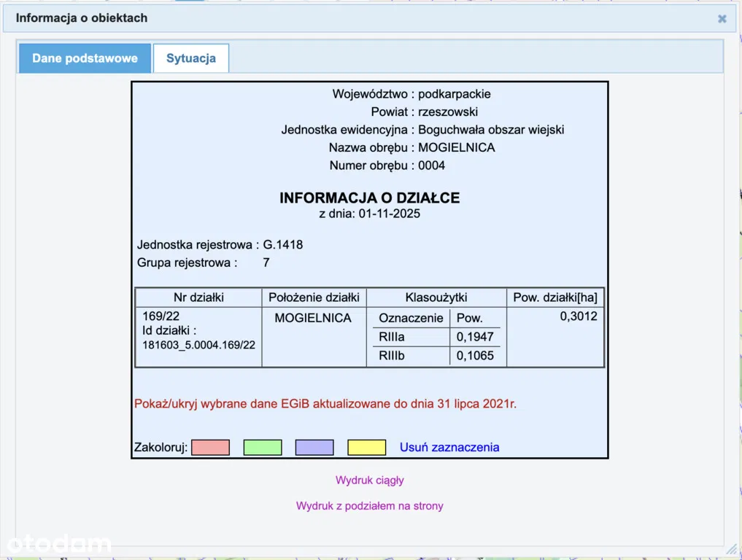The image size is (742, 560).
Task: Close the Informacja o obiektach dialog
Action: [x=722, y=19]
